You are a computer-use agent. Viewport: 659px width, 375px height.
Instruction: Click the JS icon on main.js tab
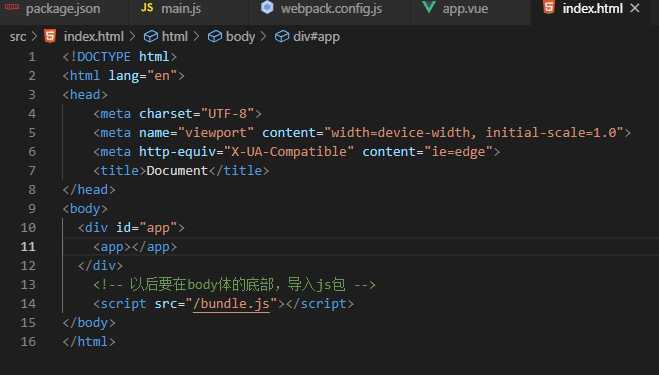click(x=147, y=7)
